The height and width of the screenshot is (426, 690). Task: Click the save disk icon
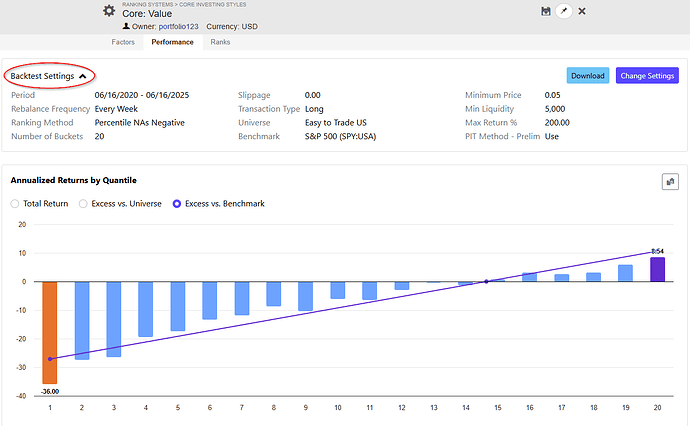pos(546,11)
